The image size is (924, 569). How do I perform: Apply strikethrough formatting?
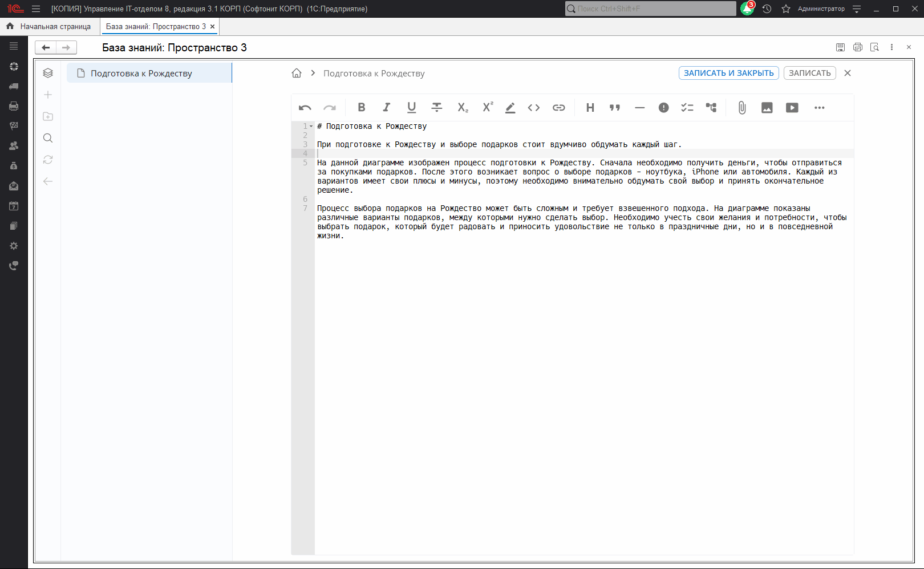coord(436,107)
